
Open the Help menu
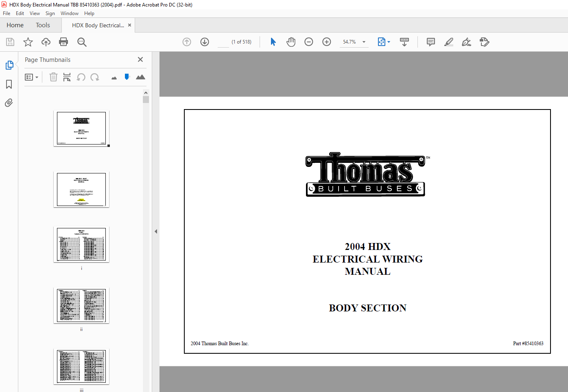[x=89, y=13]
